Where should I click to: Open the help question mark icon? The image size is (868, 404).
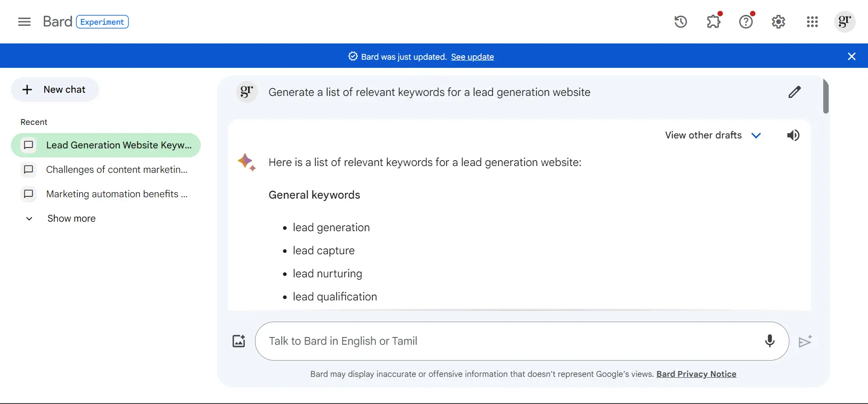point(746,21)
